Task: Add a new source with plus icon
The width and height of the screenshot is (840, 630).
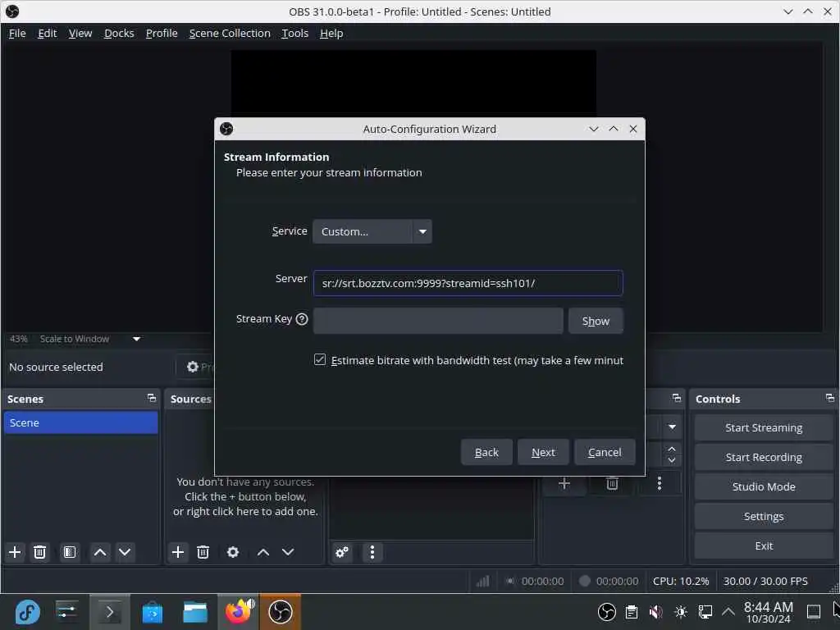Action: (x=178, y=552)
